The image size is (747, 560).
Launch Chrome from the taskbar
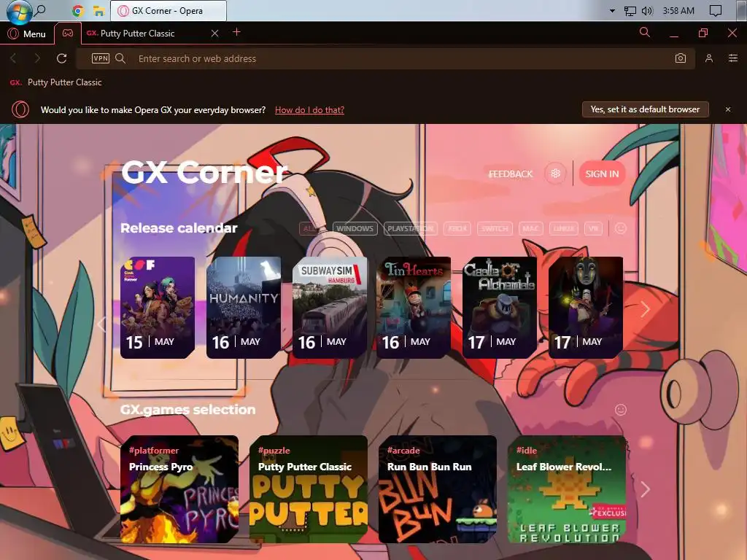[x=77, y=10]
